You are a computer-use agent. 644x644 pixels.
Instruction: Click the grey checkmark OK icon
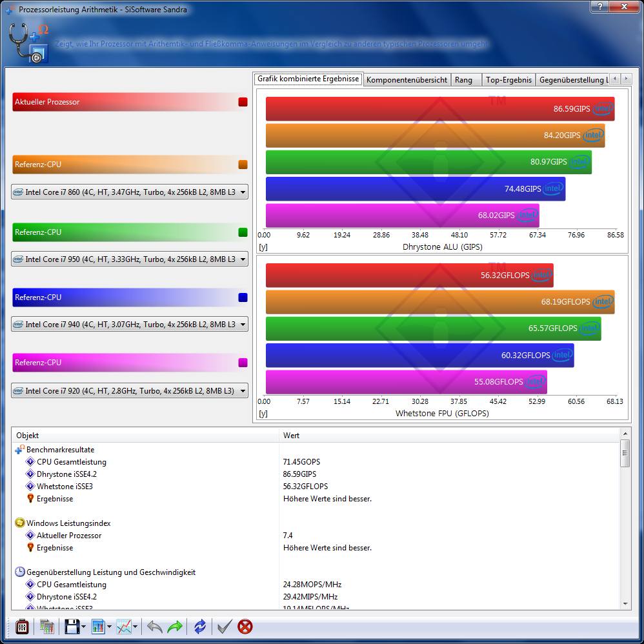pos(225,627)
